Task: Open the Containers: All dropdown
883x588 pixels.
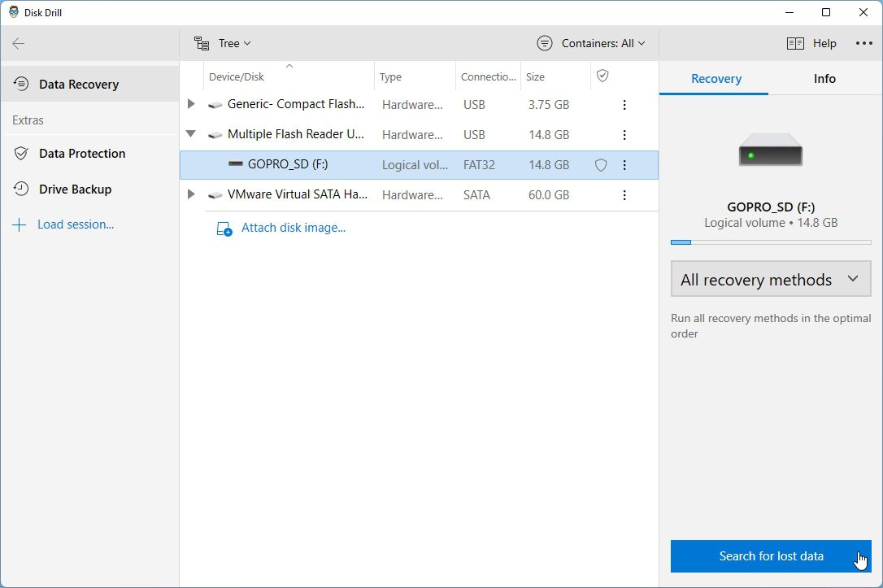Action: [x=602, y=43]
